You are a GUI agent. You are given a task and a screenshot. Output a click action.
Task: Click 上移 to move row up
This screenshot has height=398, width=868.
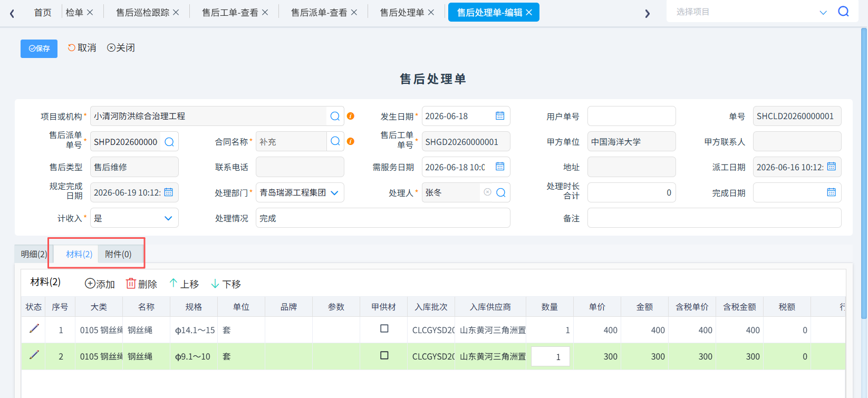click(x=184, y=284)
